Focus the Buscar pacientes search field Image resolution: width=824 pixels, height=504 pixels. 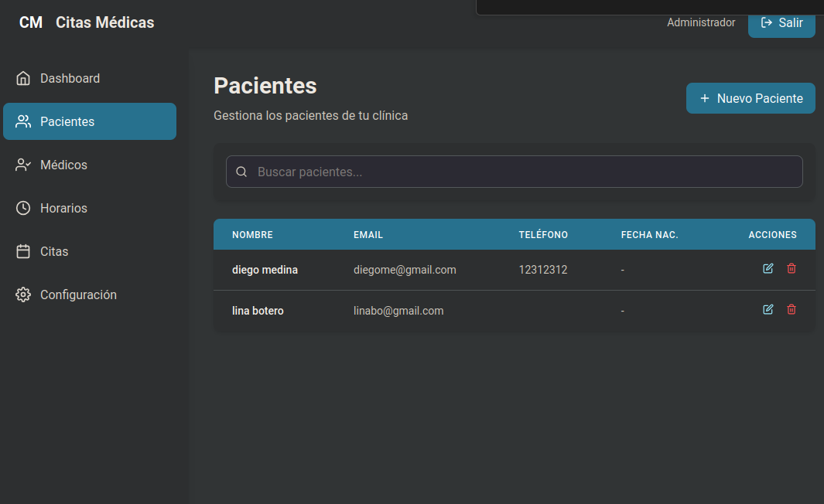[514, 172]
